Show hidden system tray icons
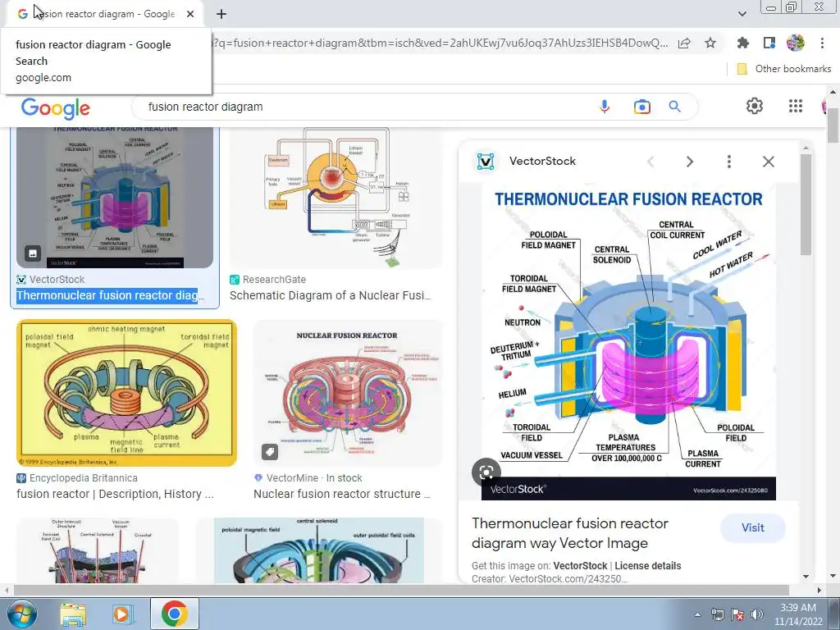The height and width of the screenshot is (630, 840). coord(697,614)
